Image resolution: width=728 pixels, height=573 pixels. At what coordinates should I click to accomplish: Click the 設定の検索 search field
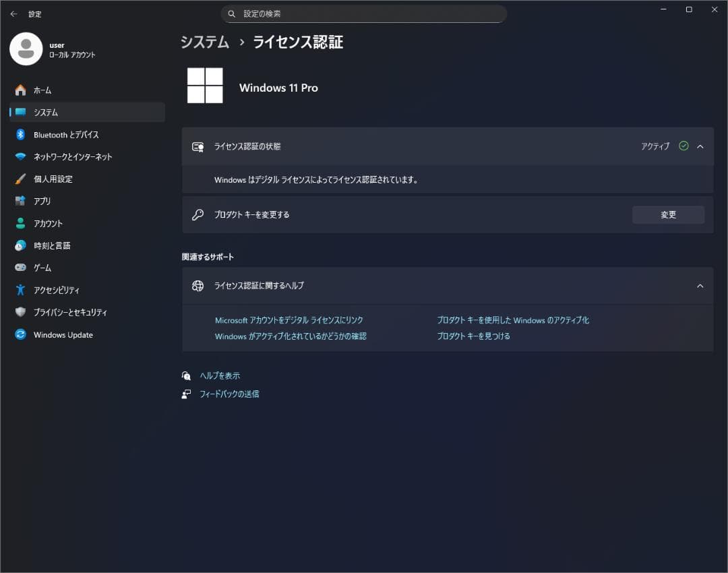coord(364,13)
